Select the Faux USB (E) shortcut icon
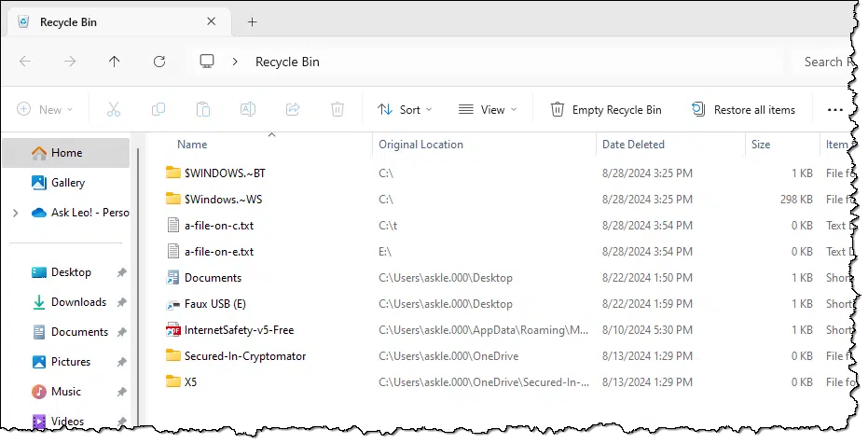The width and height of the screenshot is (868, 443). (172, 304)
